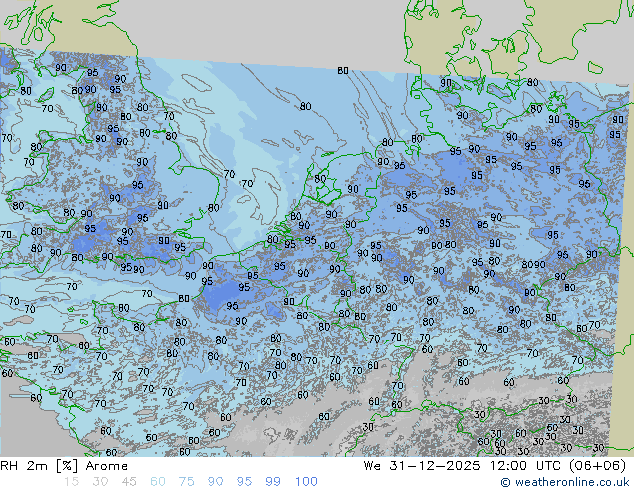Click the 45 value in the color legend

click(129, 482)
